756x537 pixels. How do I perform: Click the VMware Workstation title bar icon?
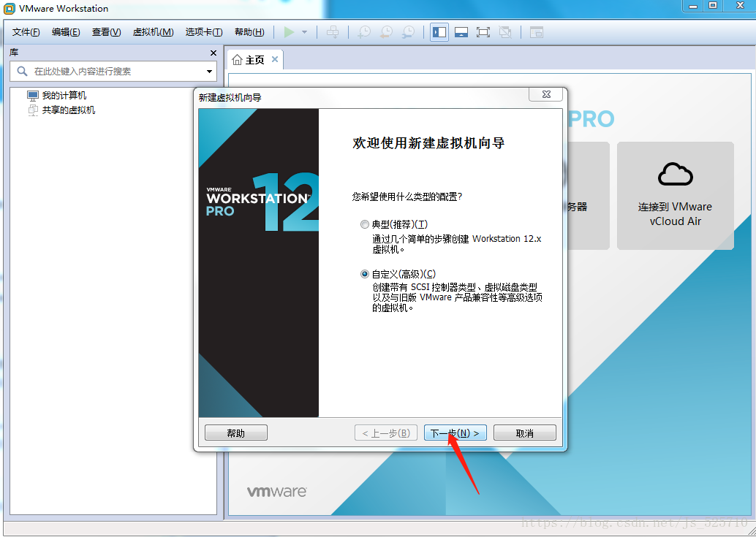(x=10, y=8)
